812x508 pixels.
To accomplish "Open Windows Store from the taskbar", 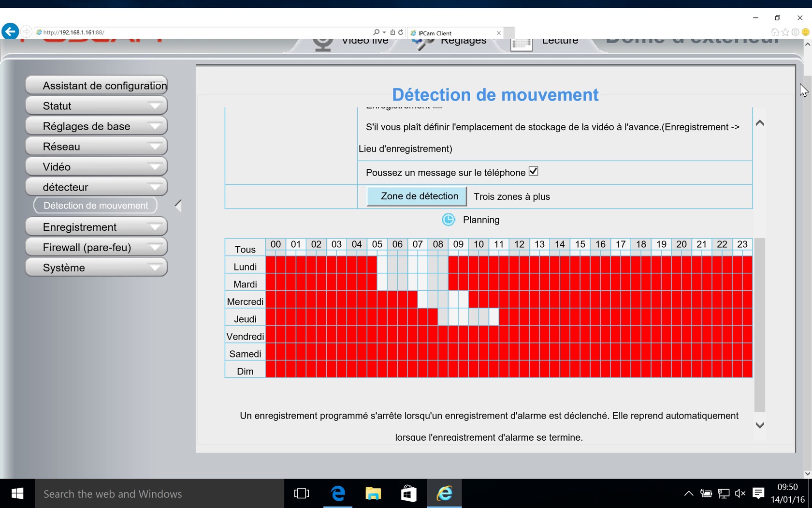I will 408,493.
